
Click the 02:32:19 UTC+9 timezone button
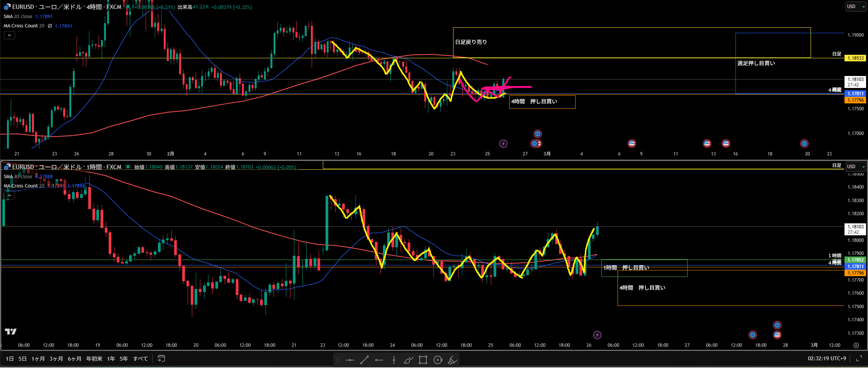pos(827,358)
